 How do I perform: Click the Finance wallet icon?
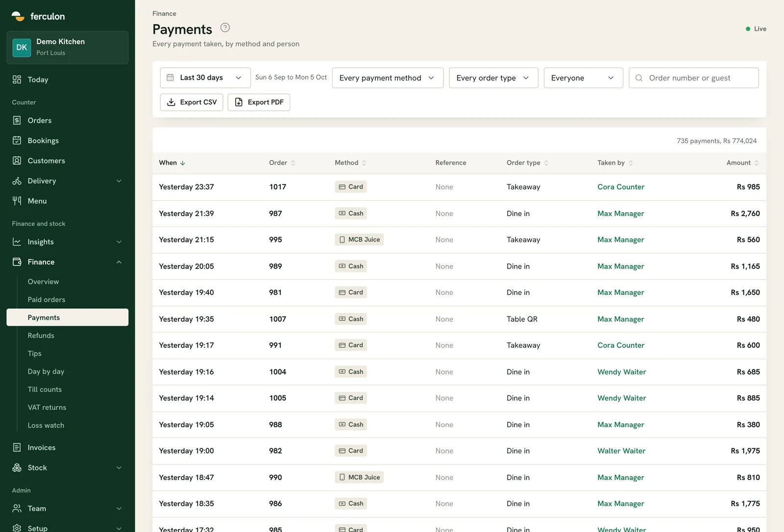17,262
